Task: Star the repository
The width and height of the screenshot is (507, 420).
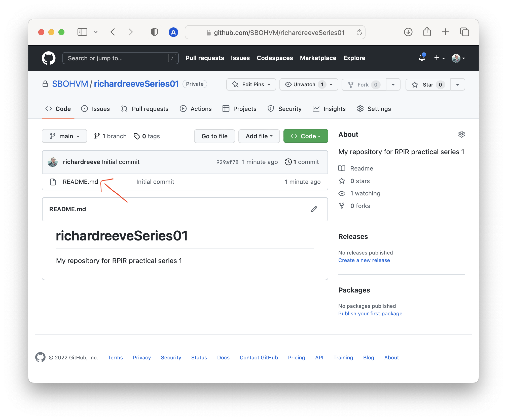Action: click(428, 85)
